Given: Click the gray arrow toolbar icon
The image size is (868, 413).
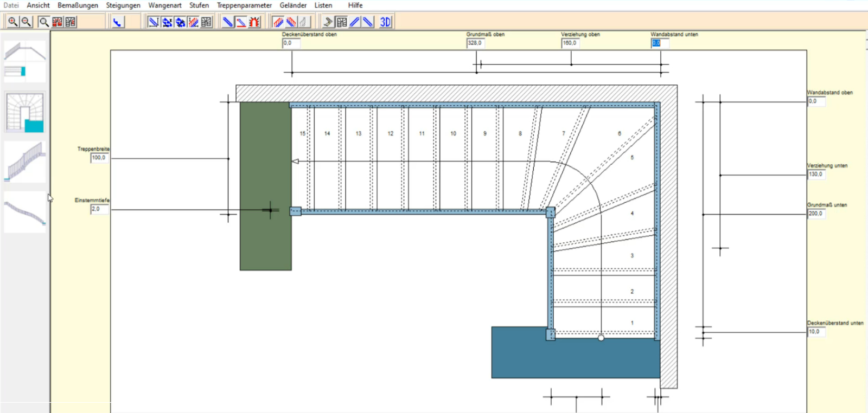Looking at the screenshot, I should 328,22.
